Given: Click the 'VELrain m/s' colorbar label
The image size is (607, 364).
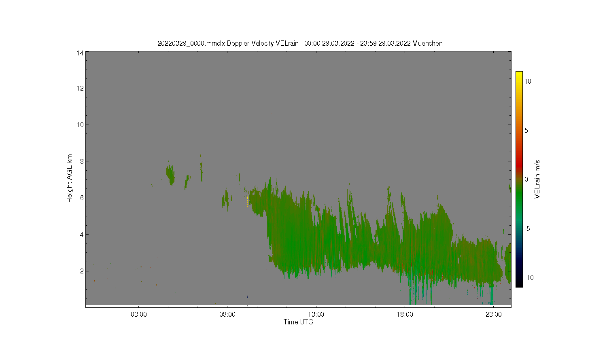Looking at the screenshot, I should [537, 179].
